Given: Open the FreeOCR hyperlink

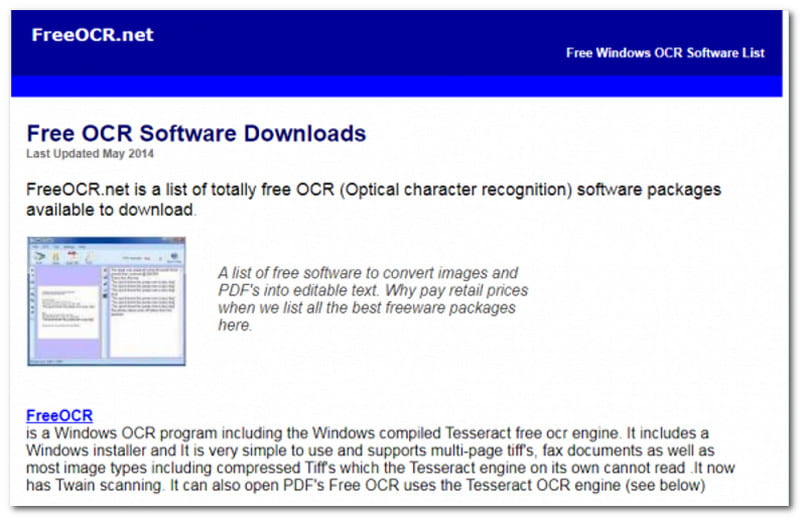Looking at the screenshot, I should click(x=59, y=415).
